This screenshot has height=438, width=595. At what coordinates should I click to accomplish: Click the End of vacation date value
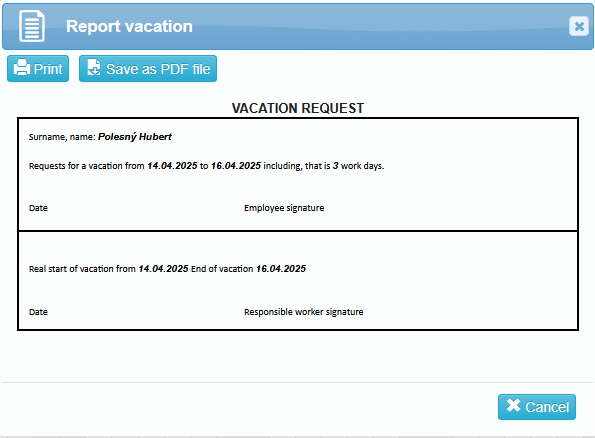click(281, 269)
